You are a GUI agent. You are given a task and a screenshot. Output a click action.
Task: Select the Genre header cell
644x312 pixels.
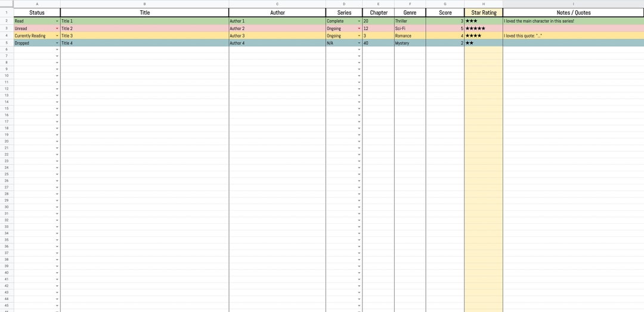pyautogui.click(x=410, y=13)
